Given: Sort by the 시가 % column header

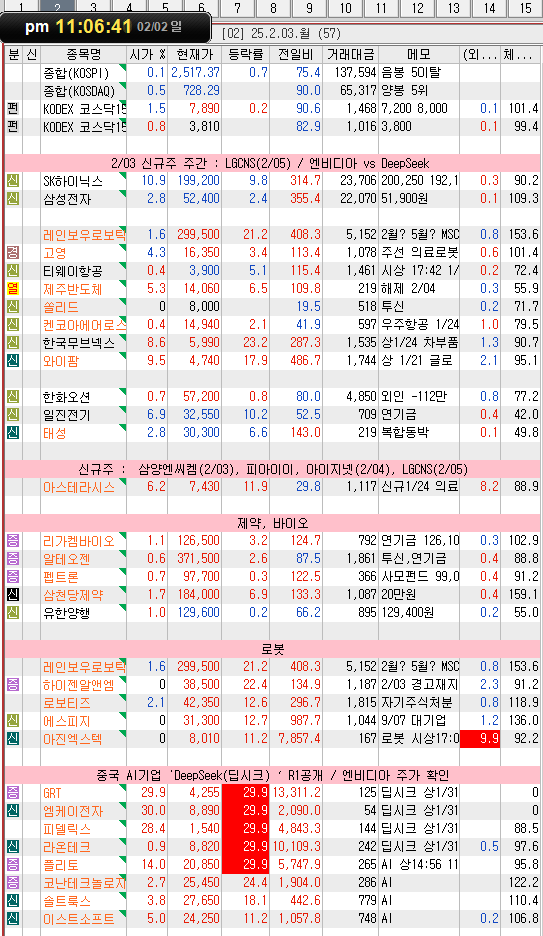Looking at the screenshot, I should click(x=147, y=54).
